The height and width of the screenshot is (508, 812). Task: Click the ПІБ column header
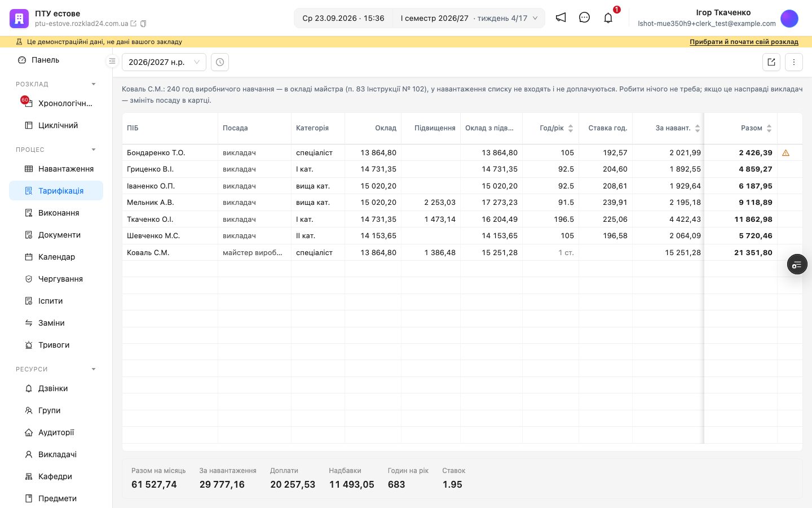point(170,128)
